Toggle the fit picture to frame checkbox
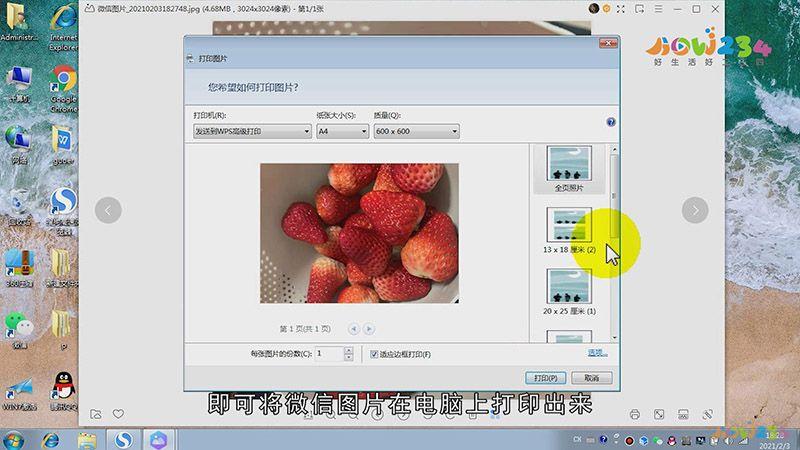 (374, 354)
